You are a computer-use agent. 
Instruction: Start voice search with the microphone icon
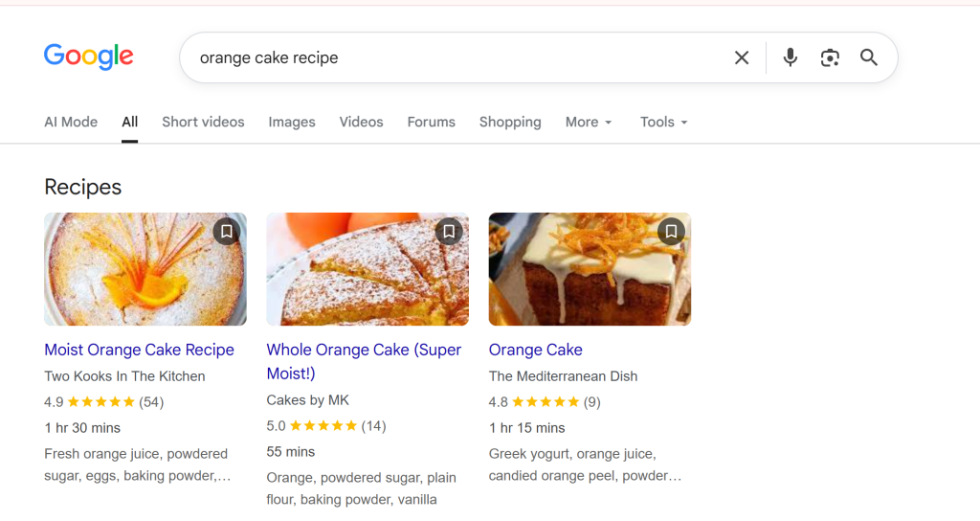[x=790, y=57]
